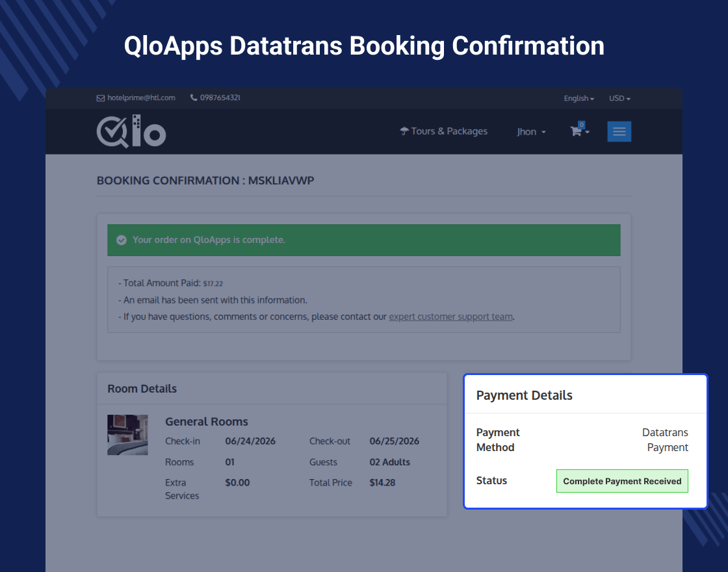Click 'An email has been sent' line
The width and height of the screenshot is (728, 572).
213,300
